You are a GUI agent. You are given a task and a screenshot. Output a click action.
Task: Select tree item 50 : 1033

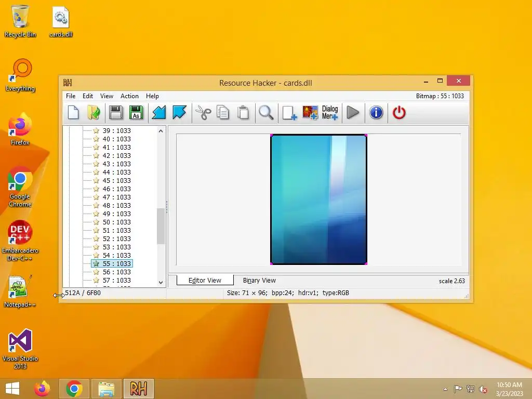(117, 222)
